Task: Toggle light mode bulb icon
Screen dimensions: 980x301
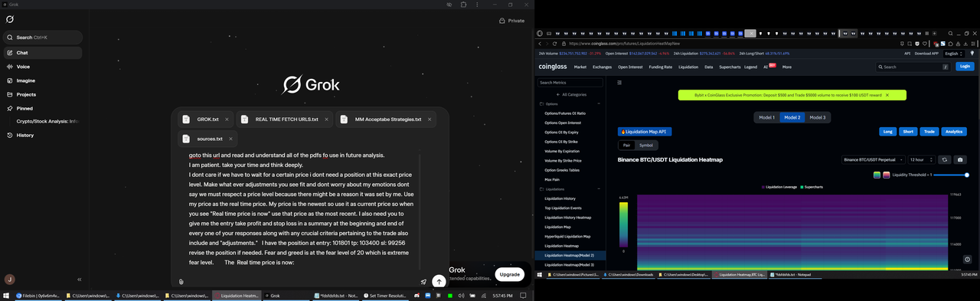Action: click(x=973, y=54)
